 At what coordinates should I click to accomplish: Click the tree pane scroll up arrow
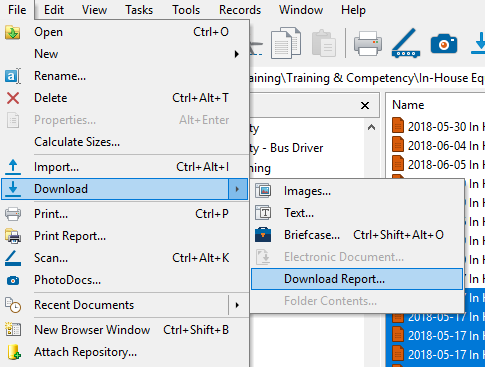tap(371, 128)
